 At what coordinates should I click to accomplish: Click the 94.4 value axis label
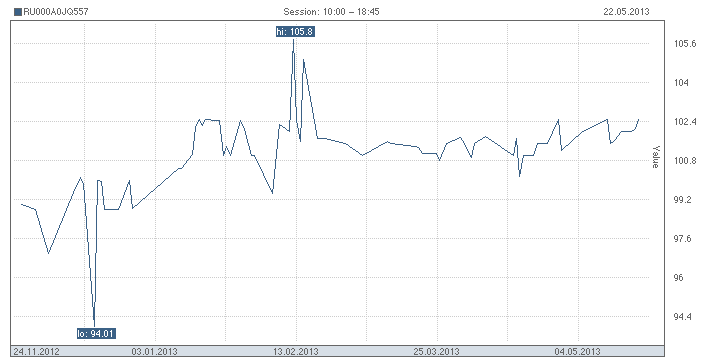coord(683,316)
